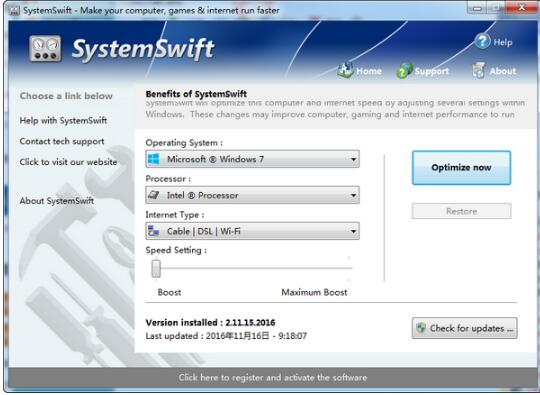
Task: Click the About document icon
Action: 479,70
